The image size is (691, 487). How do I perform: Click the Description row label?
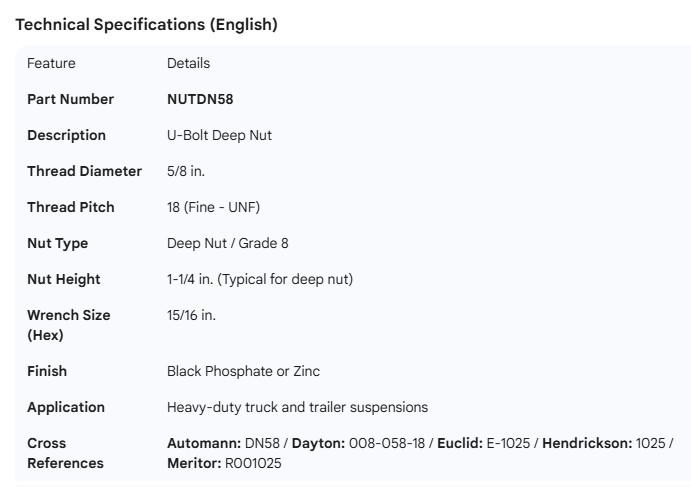[x=66, y=135]
